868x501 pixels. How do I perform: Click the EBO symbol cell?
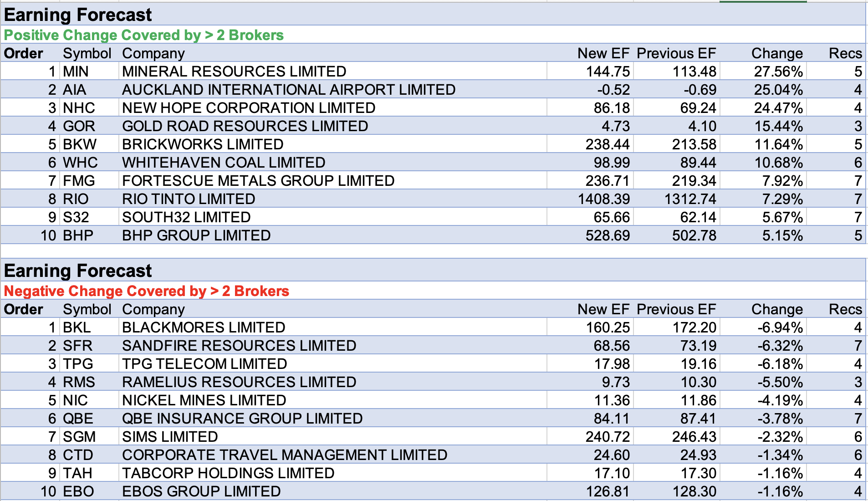click(78, 491)
